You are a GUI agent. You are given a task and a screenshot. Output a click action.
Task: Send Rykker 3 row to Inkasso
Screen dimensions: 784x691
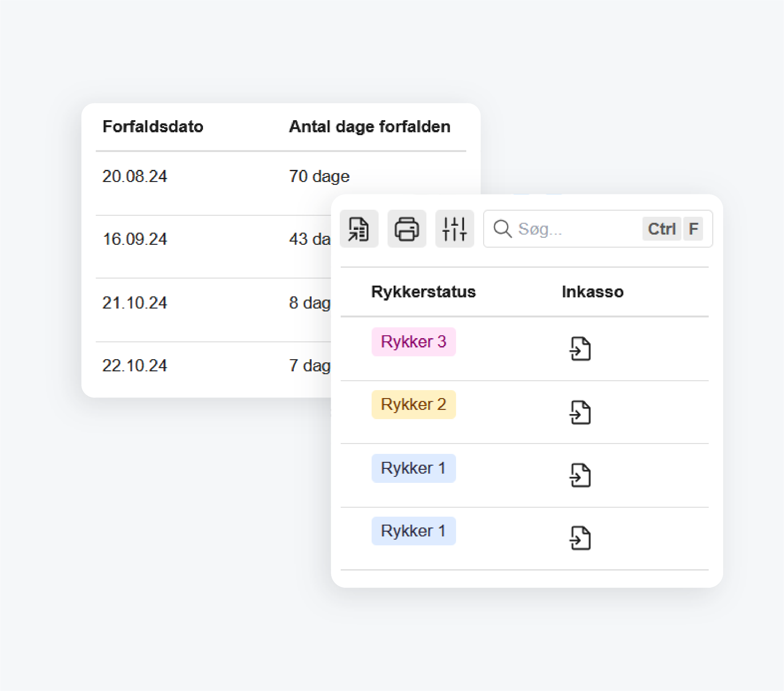[580, 349]
